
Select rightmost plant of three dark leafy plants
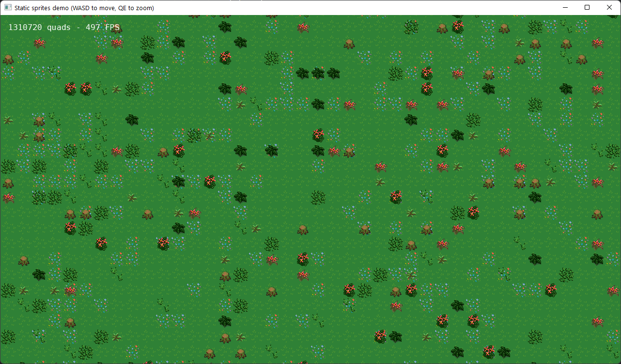(x=333, y=74)
